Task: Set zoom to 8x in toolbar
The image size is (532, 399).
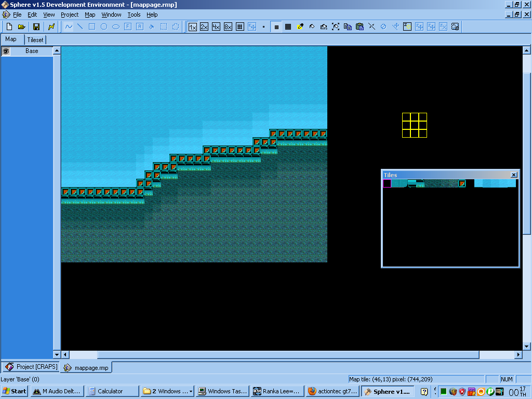Action: 228,26
